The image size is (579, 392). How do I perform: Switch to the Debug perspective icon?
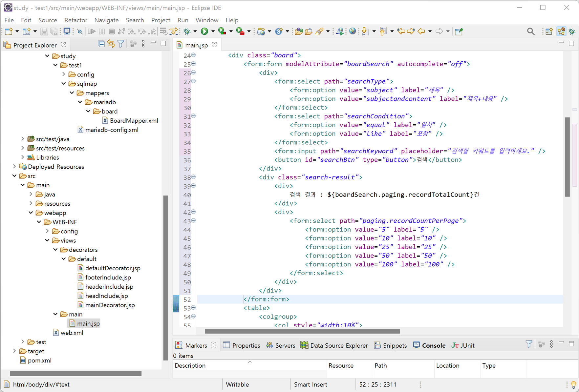572,31
